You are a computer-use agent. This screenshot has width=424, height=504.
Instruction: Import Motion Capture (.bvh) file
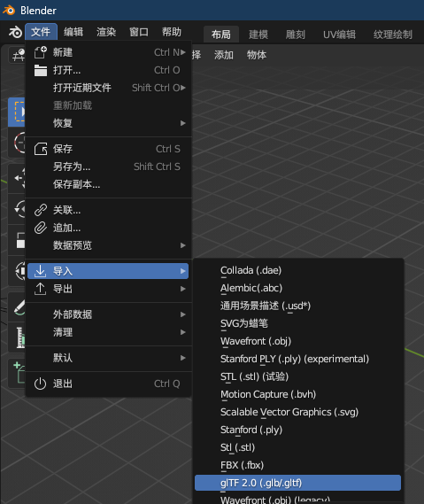(x=297, y=394)
